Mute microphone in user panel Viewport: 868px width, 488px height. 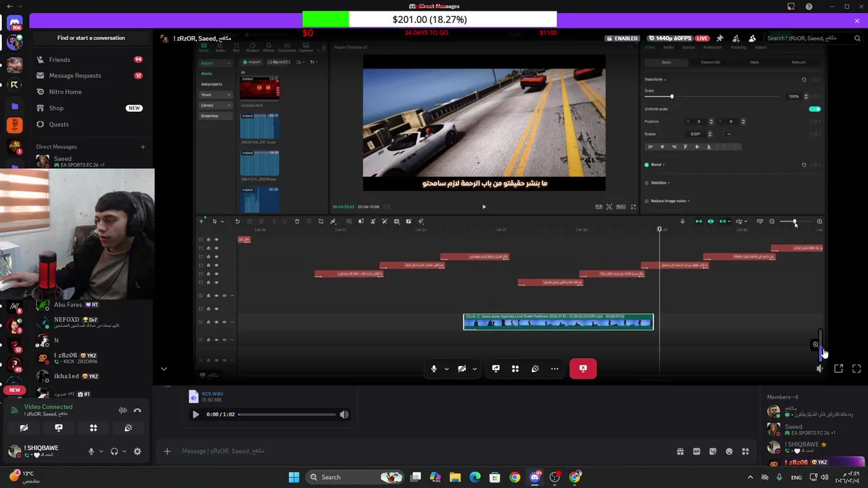click(x=91, y=451)
